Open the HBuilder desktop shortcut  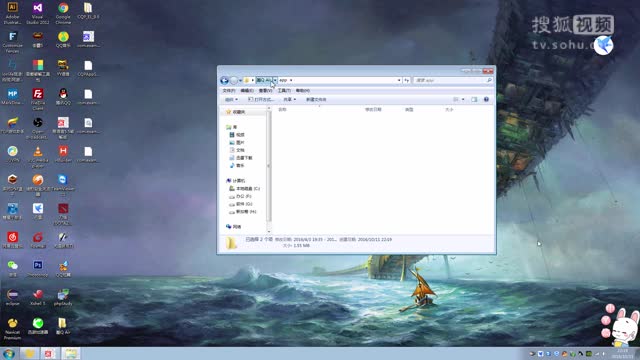pyautogui.click(x=63, y=154)
